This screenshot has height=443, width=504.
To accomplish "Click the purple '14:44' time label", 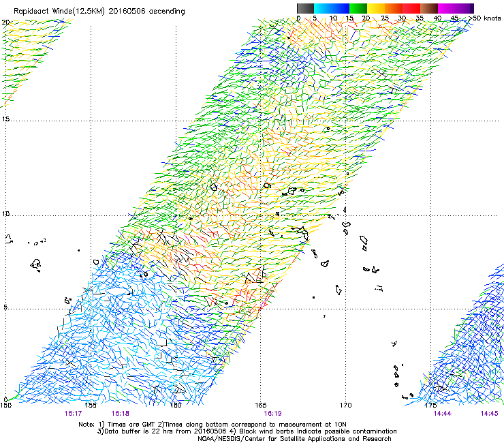I will tap(442, 414).
